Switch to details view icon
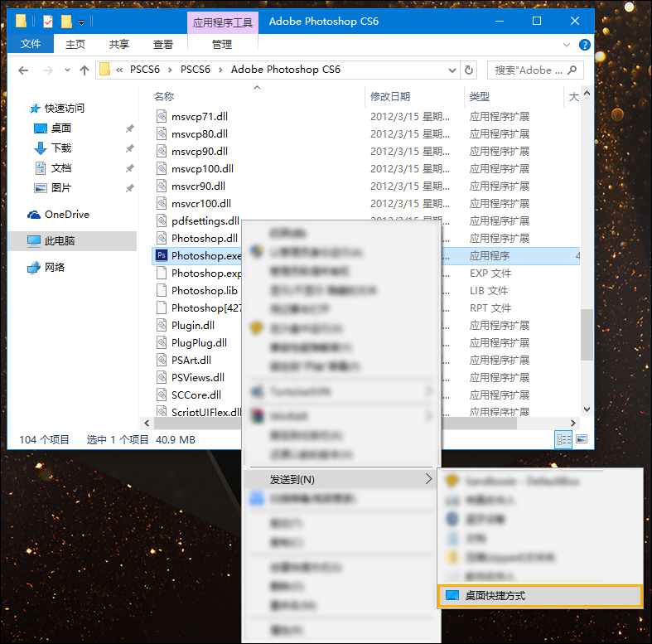Image resolution: width=652 pixels, height=644 pixels. (x=563, y=439)
